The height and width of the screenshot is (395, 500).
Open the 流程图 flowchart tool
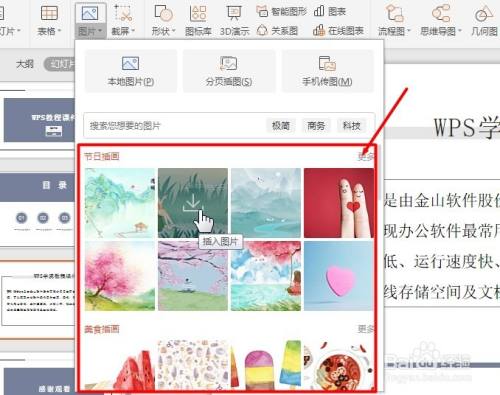pos(394,20)
